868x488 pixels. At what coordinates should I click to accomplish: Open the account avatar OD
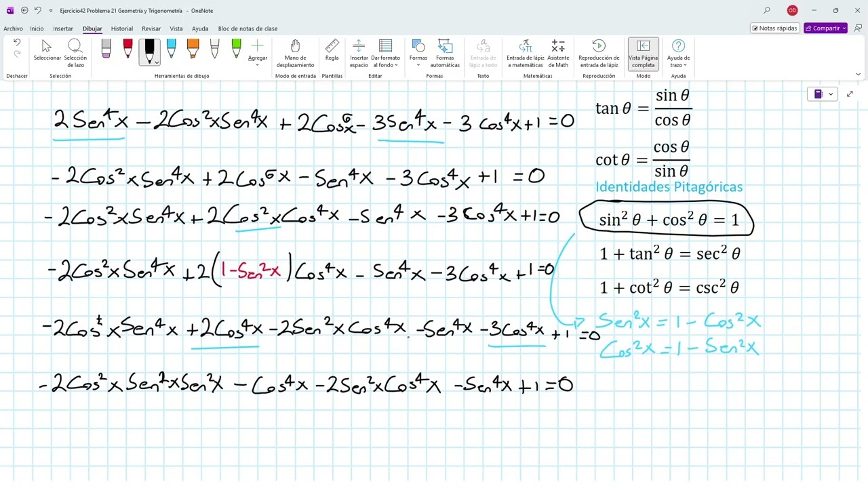coord(792,10)
